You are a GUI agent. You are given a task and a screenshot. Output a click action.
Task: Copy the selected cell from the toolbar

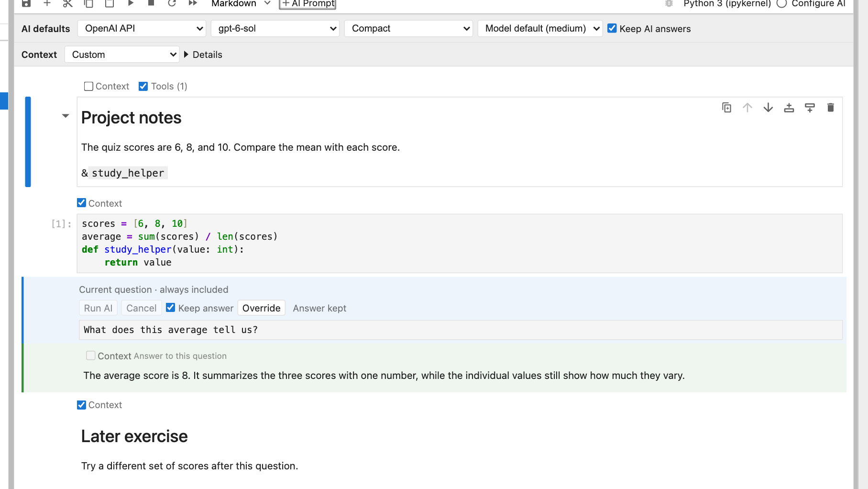pos(88,3)
